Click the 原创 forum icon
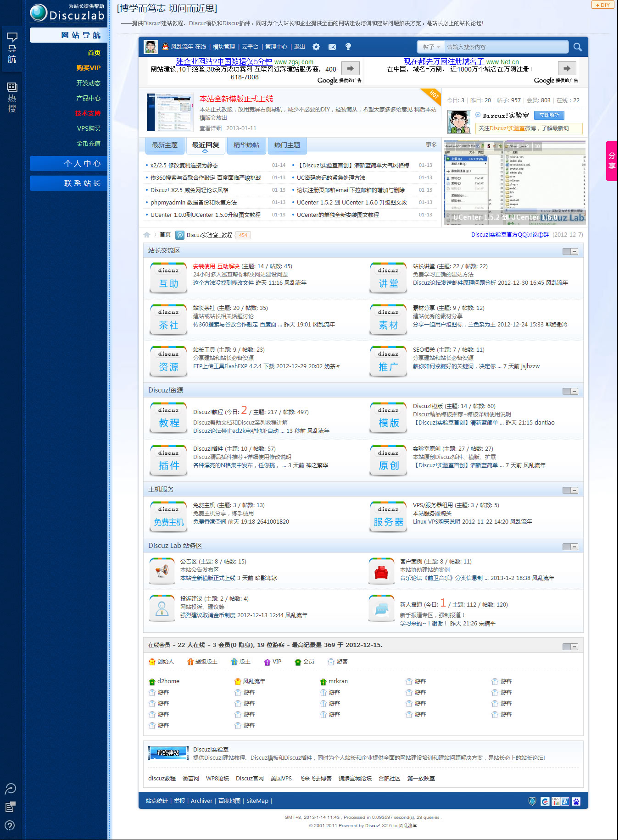 click(388, 461)
